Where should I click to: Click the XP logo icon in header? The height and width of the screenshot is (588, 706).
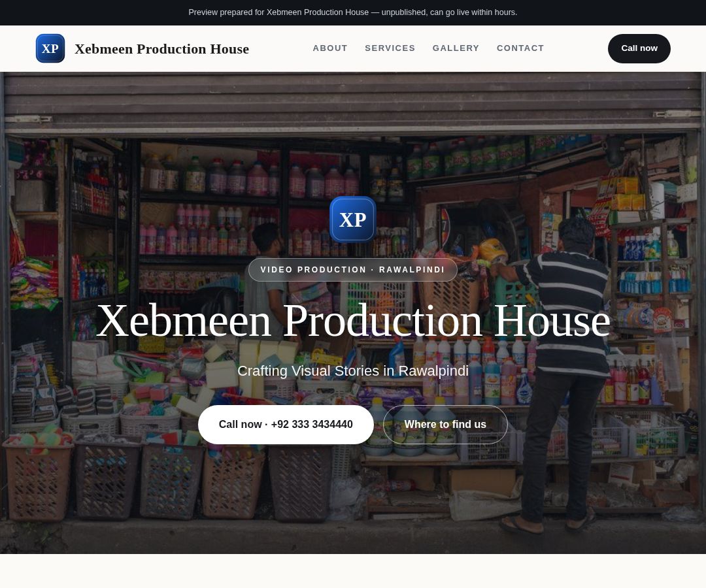50,48
